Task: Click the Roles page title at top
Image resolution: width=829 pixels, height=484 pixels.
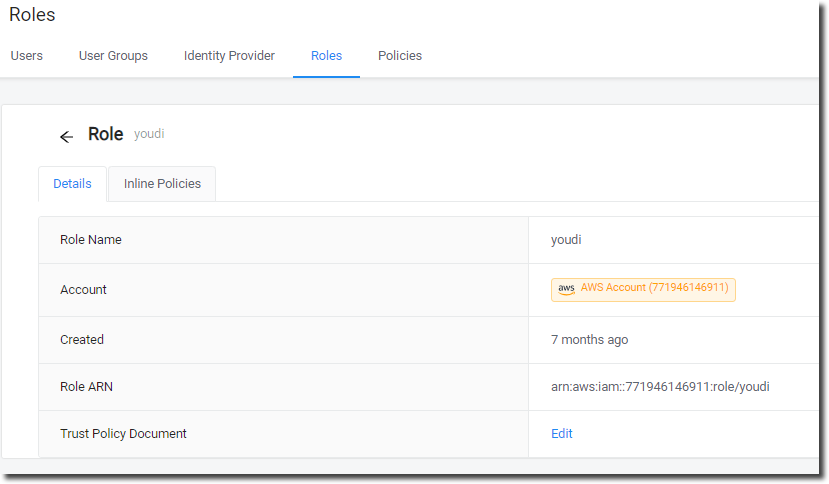Action: click(33, 15)
